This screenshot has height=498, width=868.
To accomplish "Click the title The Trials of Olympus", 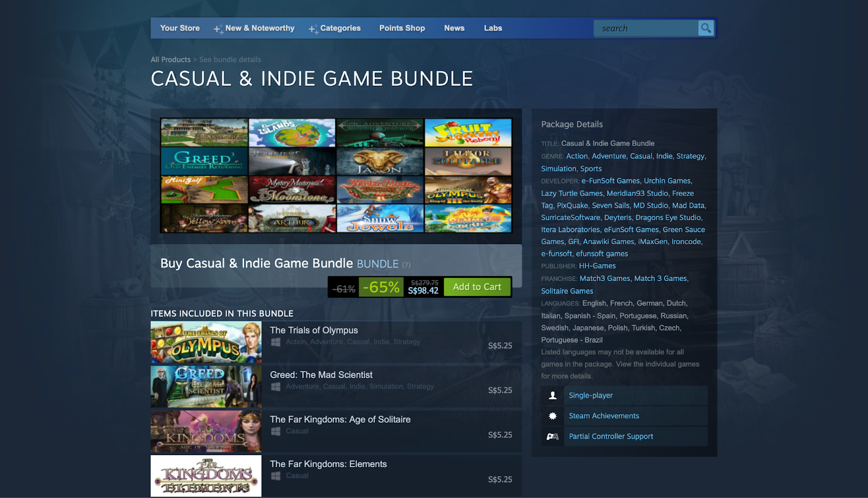I will pyautogui.click(x=314, y=330).
